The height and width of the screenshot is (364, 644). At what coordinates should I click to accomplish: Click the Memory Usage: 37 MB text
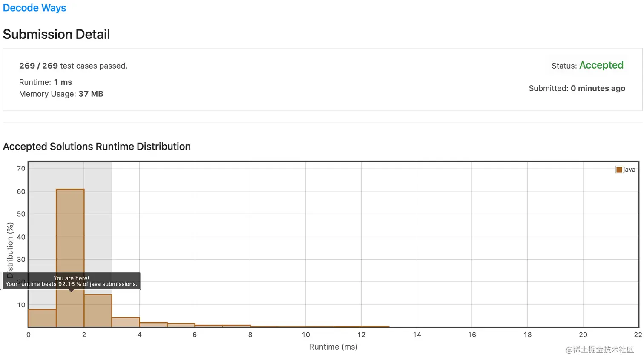point(61,94)
